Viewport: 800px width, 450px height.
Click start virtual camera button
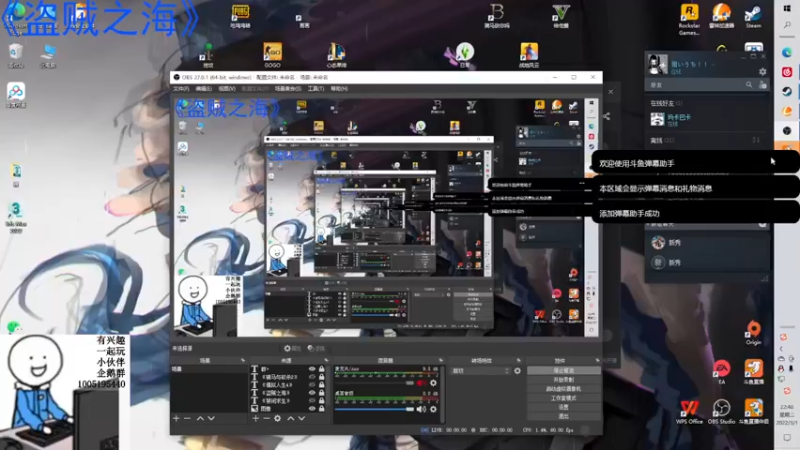point(564,389)
